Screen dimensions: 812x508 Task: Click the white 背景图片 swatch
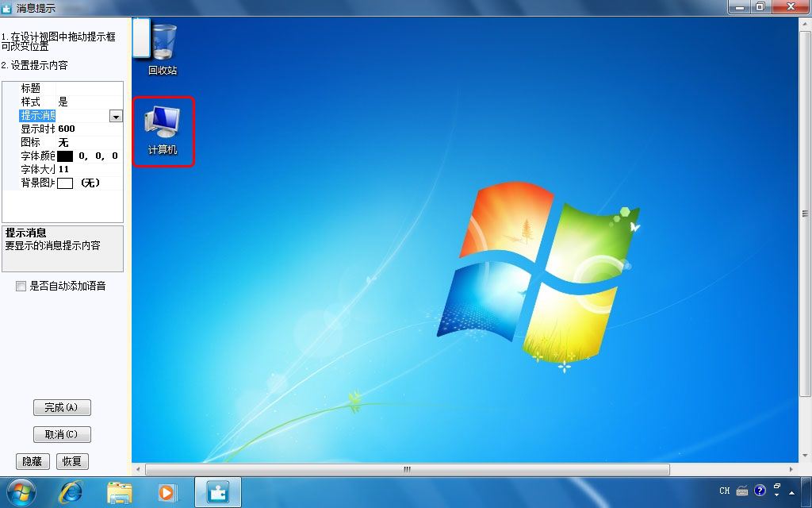(65, 183)
